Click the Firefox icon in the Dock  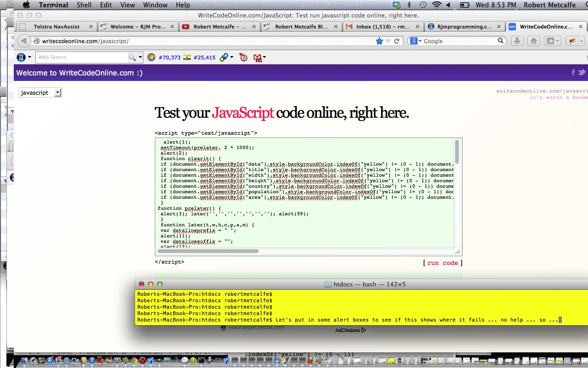click(x=310, y=361)
